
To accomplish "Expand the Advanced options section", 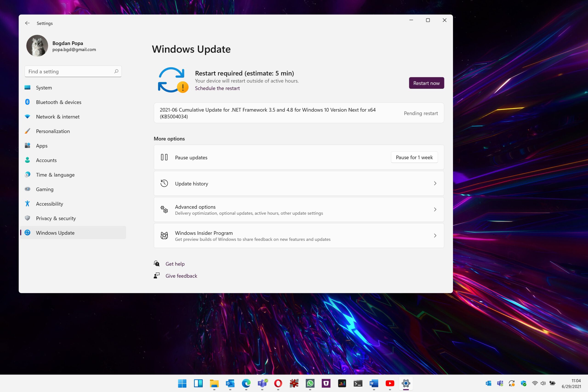I will tap(299, 209).
